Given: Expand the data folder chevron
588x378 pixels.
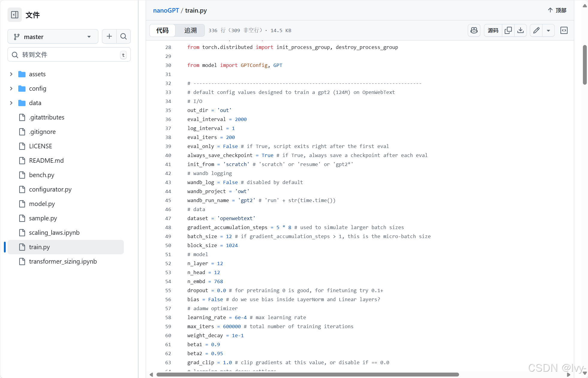Looking at the screenshot, I should [x=11, y=103].
